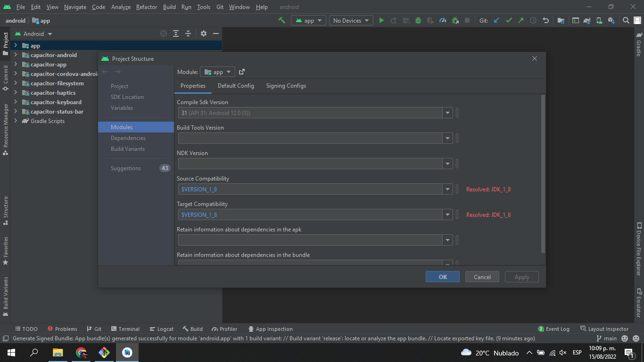Image resolution: width=644 pixels, height=362 pixels.
Task: Open the Profile app gauge icon
Action: pyautogui.click(x=442, y=20)
